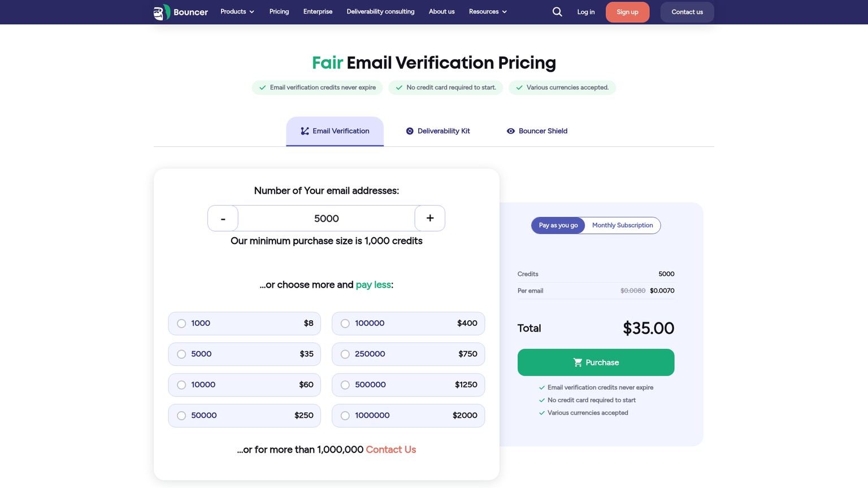This screenshot has width=868, height=488.
Task: Choose the 50000 credits radio option
Action: click(x=181, y=416)
